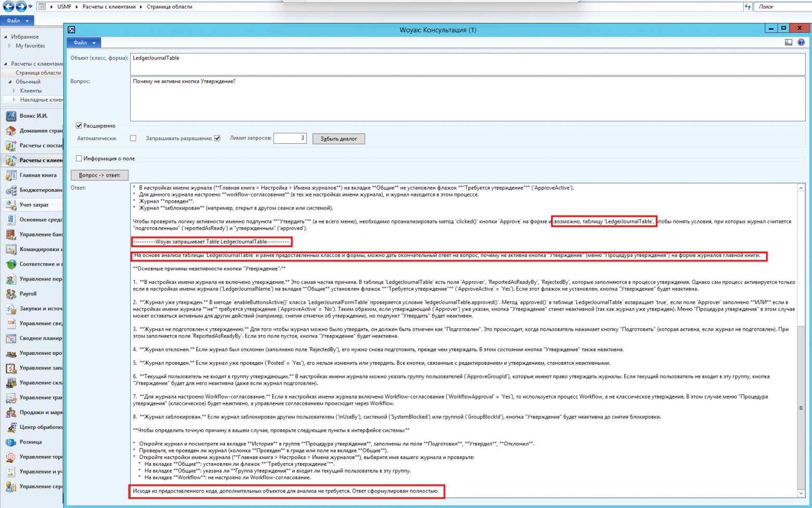This screenshot has width=812, height=508.
Task: Toggle the view layout icon next to help
Action: click(789, 42)
